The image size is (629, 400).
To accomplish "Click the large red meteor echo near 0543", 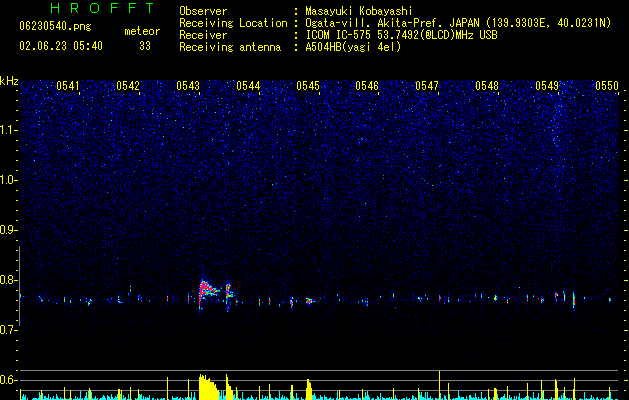I will coord(208,292).
